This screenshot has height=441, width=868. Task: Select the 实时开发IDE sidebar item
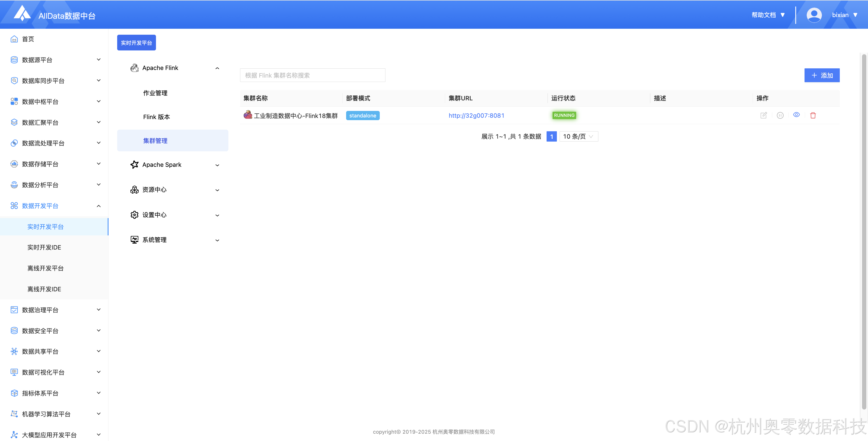[x=44, y=247]
